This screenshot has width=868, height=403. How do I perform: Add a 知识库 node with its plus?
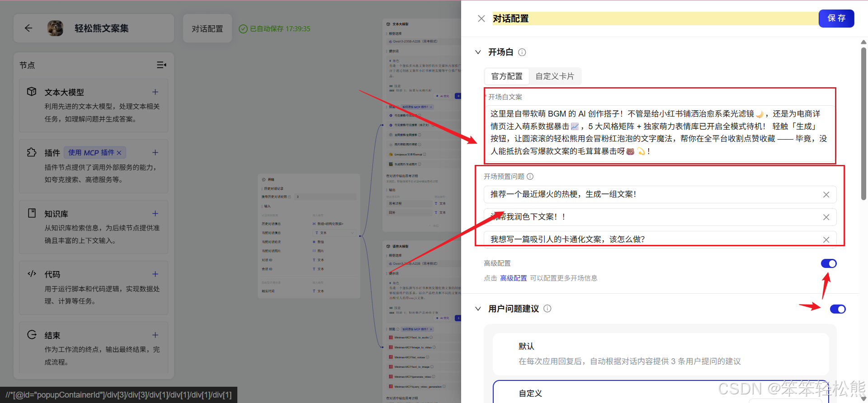click(155, 213)
